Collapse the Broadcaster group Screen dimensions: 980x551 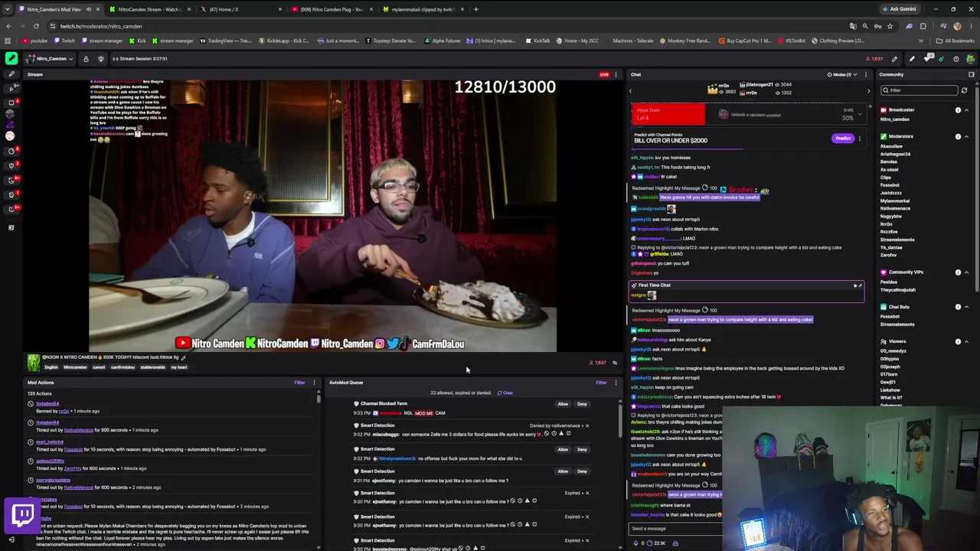[x=966, y=110]
